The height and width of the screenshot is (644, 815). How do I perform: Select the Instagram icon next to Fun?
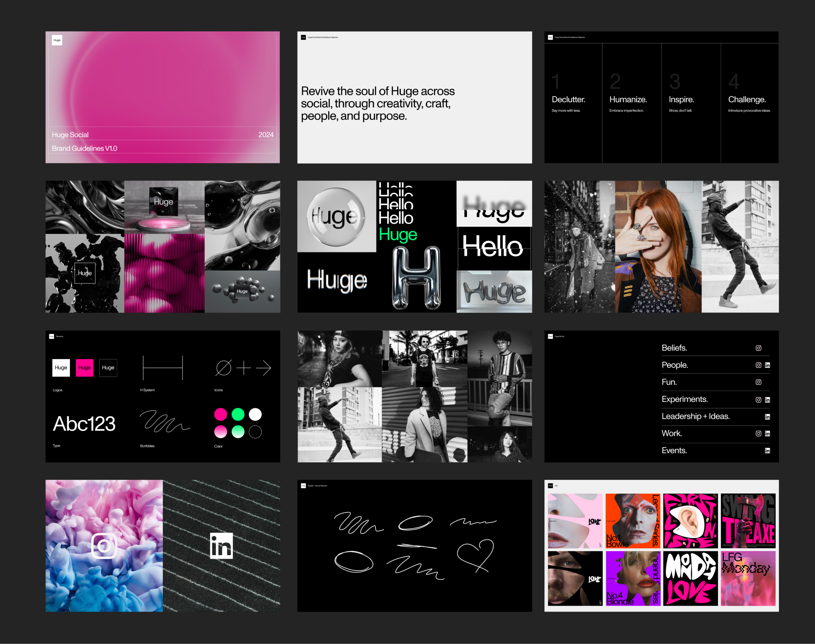758,382
